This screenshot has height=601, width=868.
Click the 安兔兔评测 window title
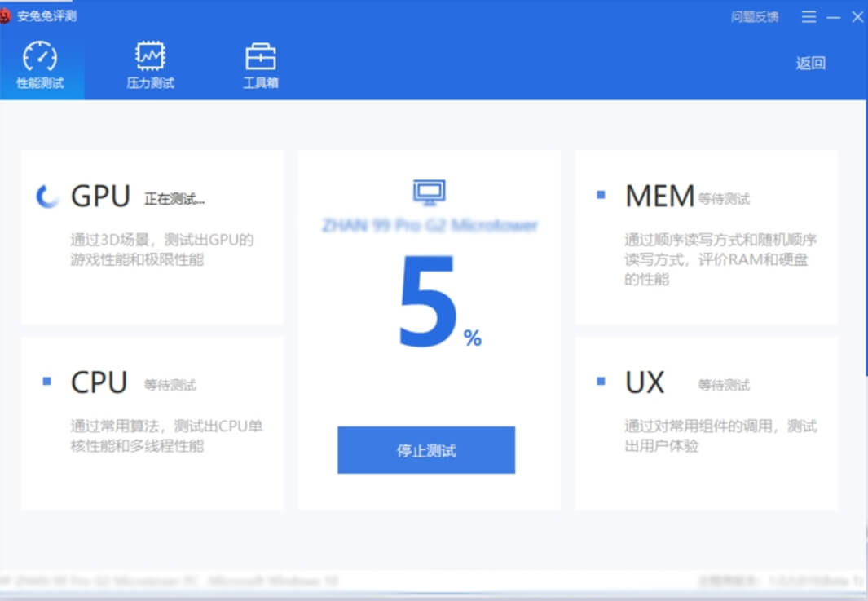point(46,16)
